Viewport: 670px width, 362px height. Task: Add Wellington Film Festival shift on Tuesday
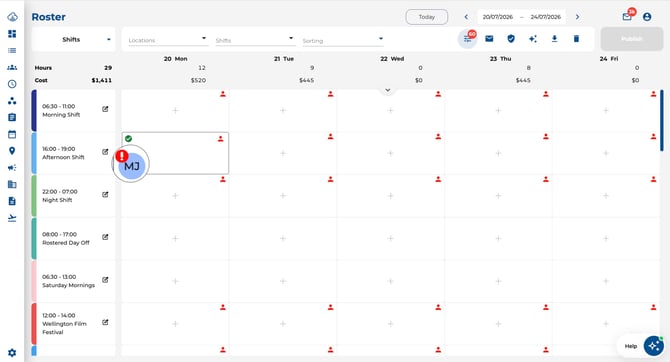click(x=283, y=324)
